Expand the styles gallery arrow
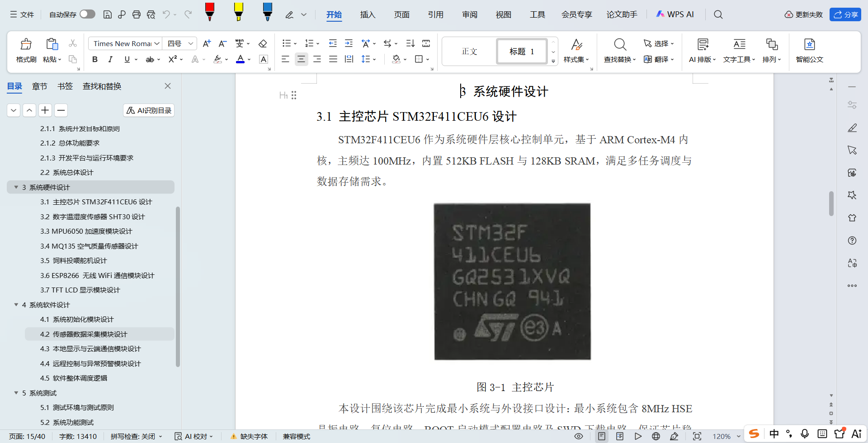This screenshot has height=443, width=868. tap(553, 61)
